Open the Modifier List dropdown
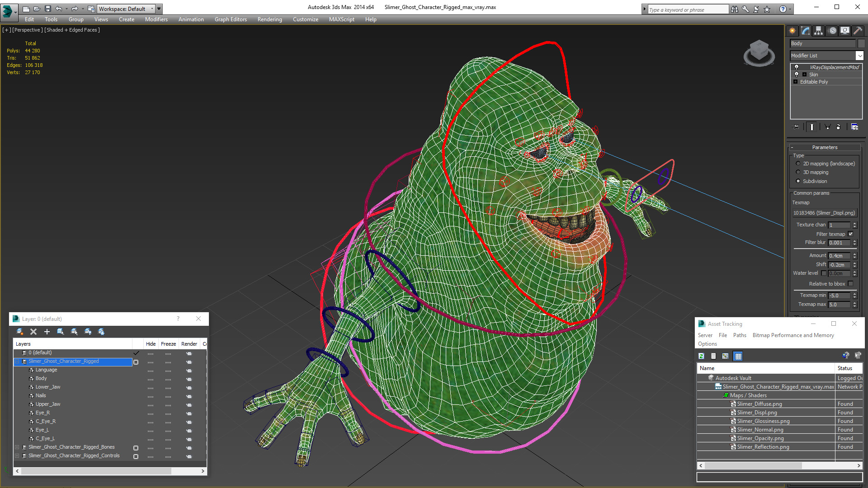The width and height of the screenshot is (868, 488). point(859,56)
